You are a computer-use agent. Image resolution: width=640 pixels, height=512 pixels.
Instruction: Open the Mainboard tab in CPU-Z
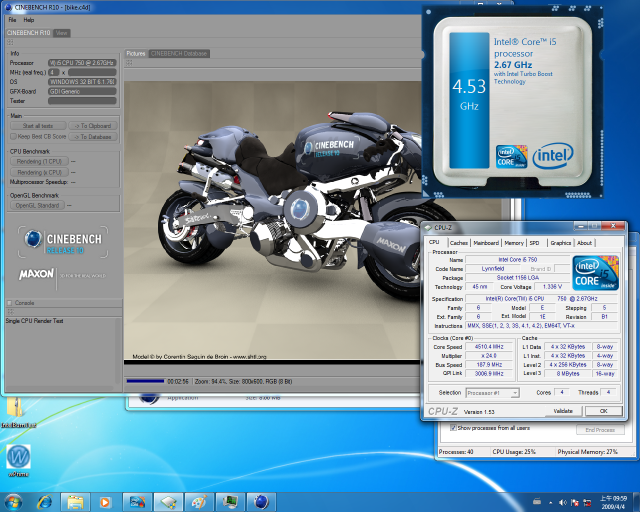click(486, 243)
